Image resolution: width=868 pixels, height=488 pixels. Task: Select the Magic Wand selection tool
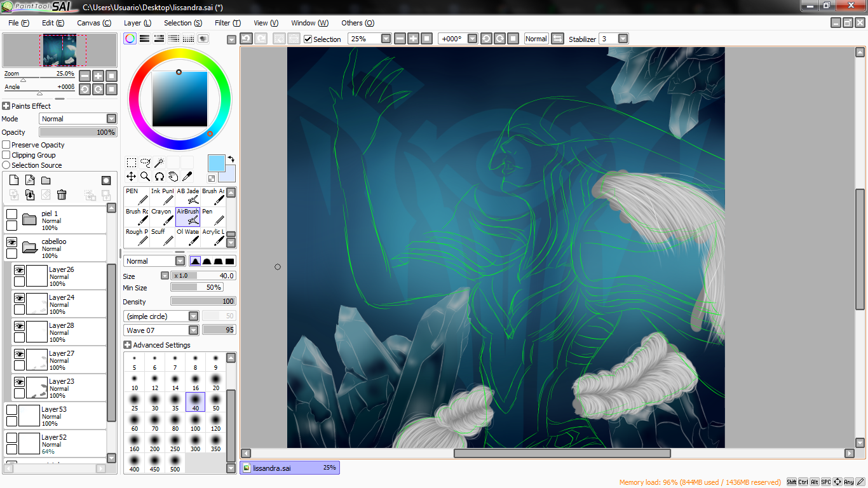point(159,163)
